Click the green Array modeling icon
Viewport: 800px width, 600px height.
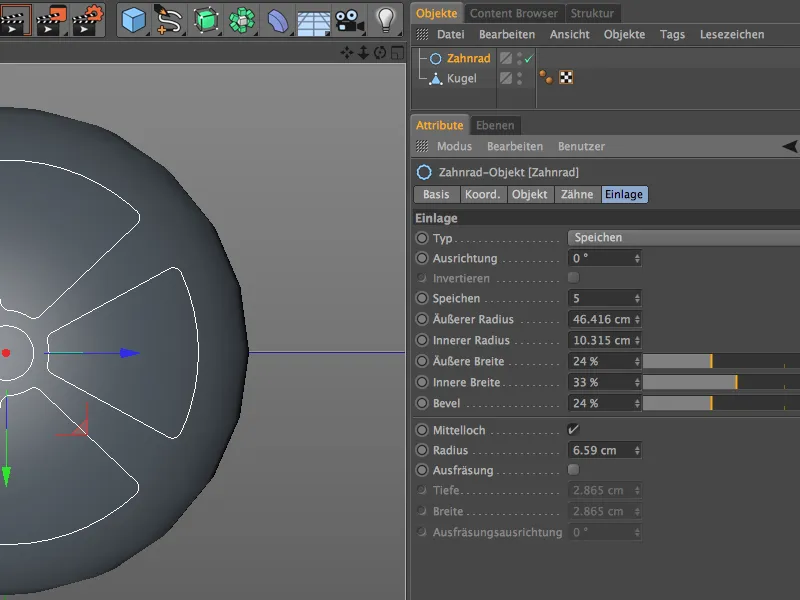[241, 20]
